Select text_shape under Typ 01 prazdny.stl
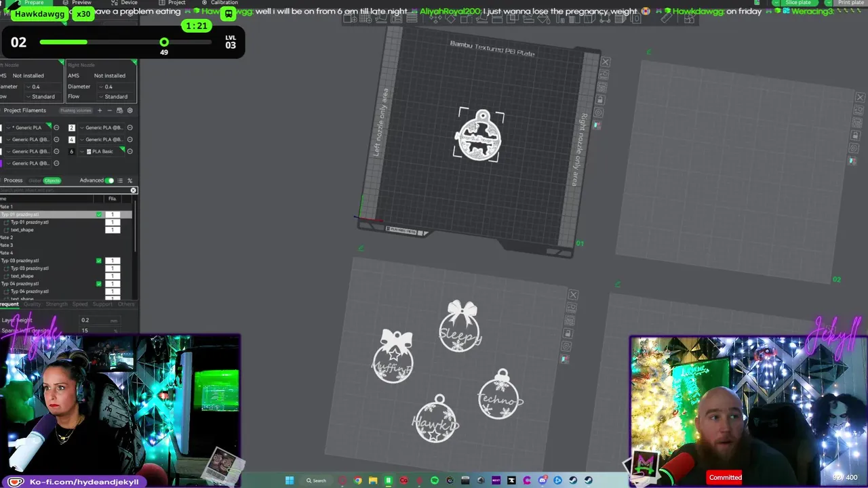The width and height of the screenshot is (868, 488). point(22,230)
